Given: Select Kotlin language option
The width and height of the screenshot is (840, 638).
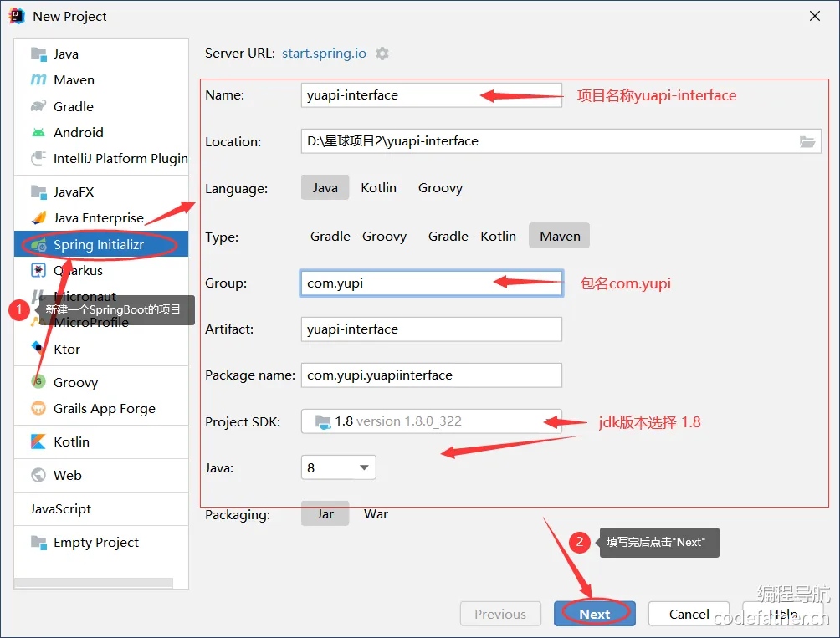Looking at the screenshot, I should click(379, 188).
